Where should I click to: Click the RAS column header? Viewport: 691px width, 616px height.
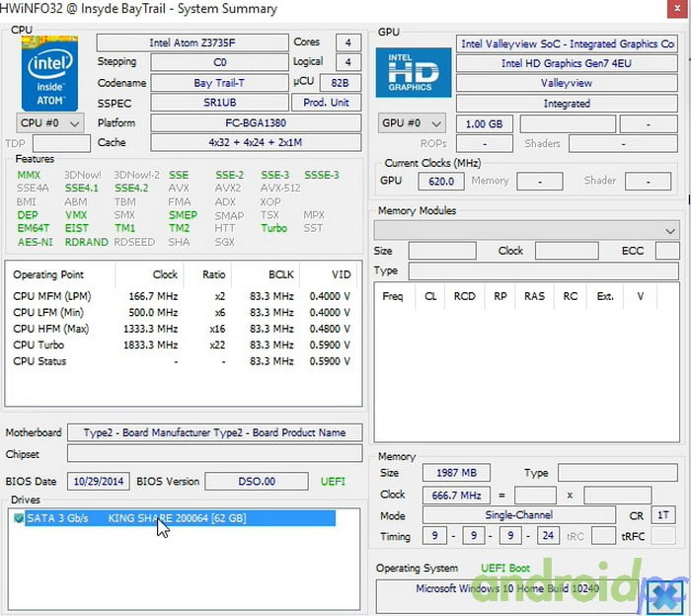[x=534, y=296]
